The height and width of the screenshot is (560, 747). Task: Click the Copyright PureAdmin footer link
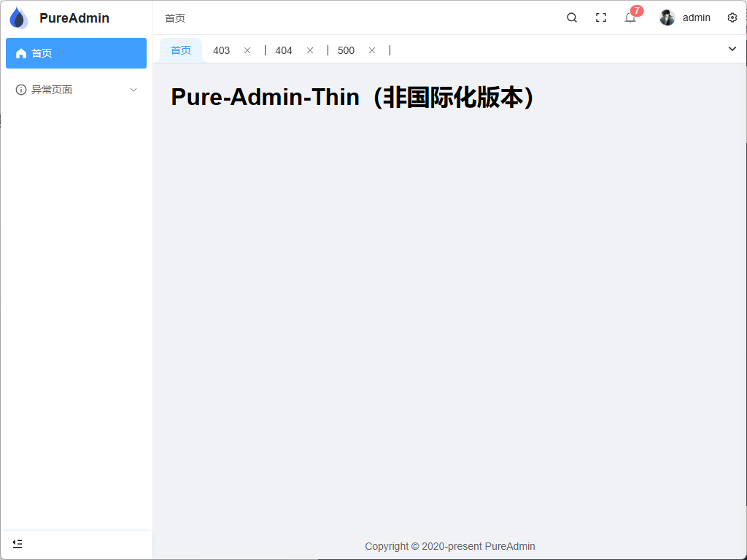pos(449,546)
